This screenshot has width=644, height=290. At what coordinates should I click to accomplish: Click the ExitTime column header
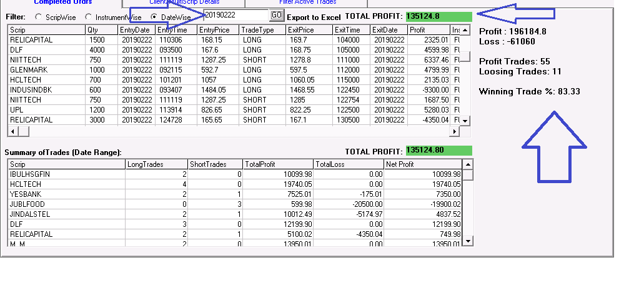(x=352, y=30)
